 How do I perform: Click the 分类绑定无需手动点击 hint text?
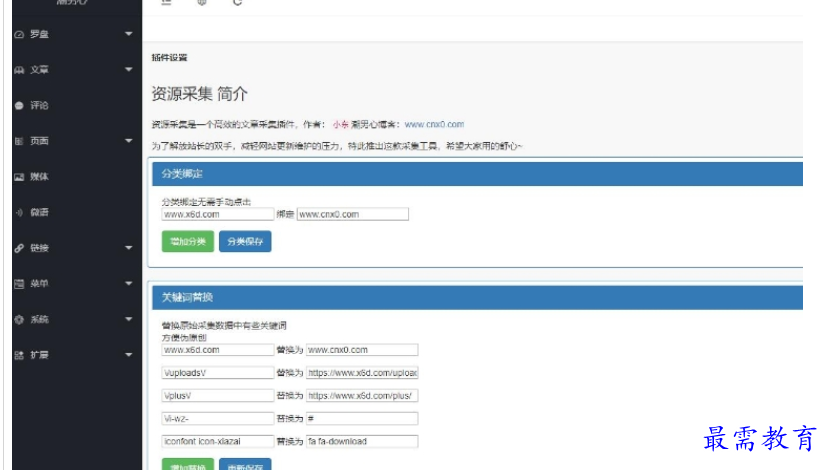click(x=206, y=202)
